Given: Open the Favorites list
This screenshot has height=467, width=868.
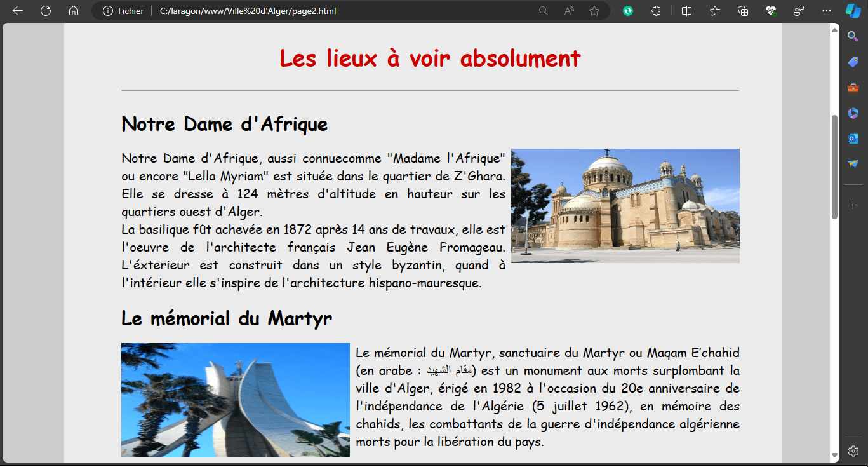Looking at the screenshot, I should pos(715,11).
